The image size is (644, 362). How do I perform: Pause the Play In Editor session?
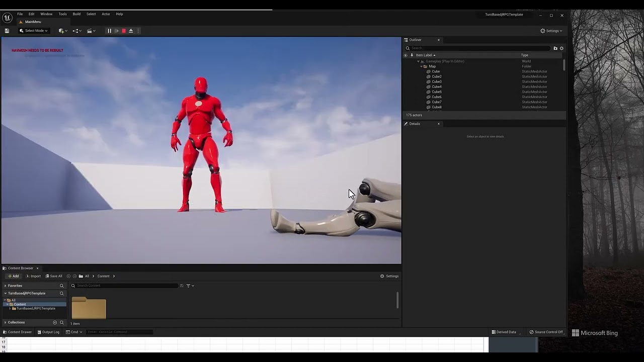pyautogui.click(x=109, y=31)
